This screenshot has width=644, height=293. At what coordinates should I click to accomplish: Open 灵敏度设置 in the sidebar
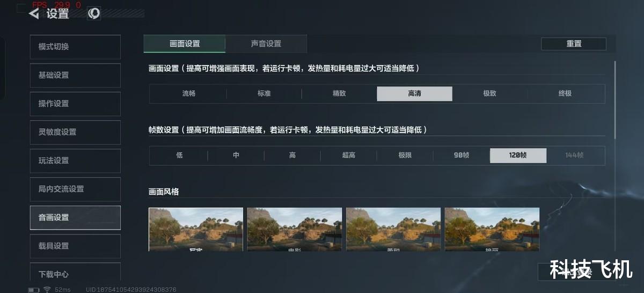[x=75, y=132]
